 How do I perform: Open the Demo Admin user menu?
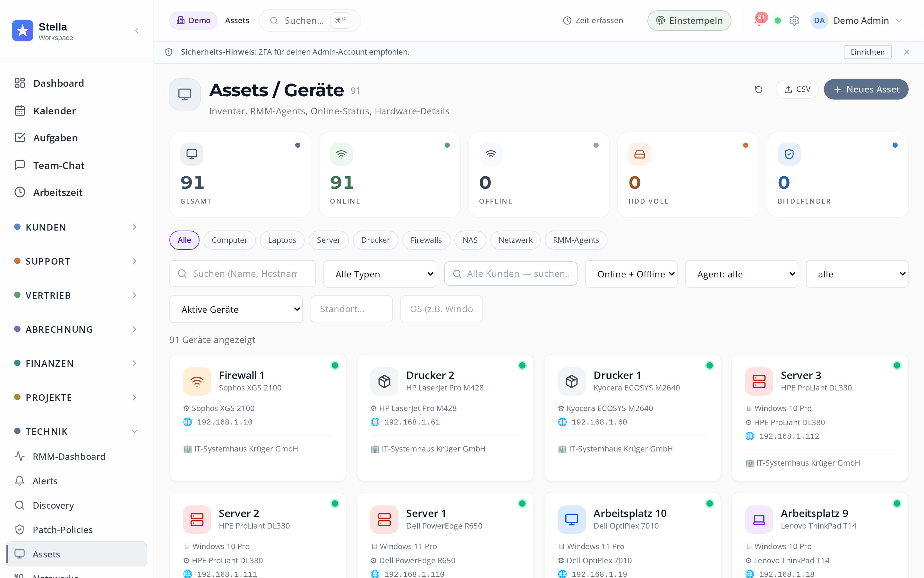857,21
